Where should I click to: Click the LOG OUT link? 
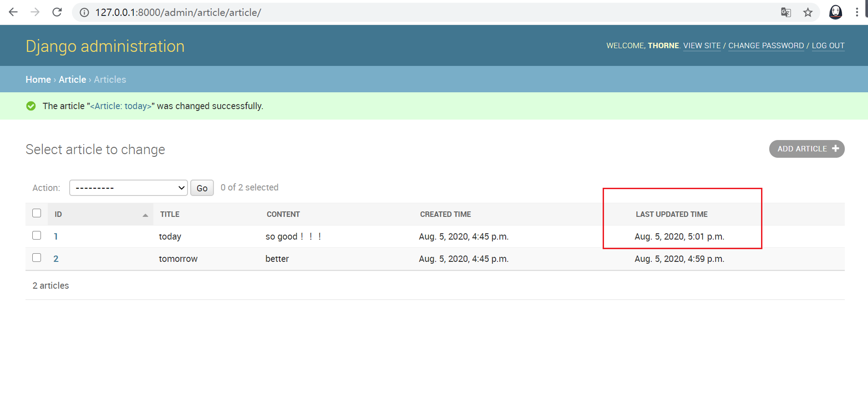828,45
